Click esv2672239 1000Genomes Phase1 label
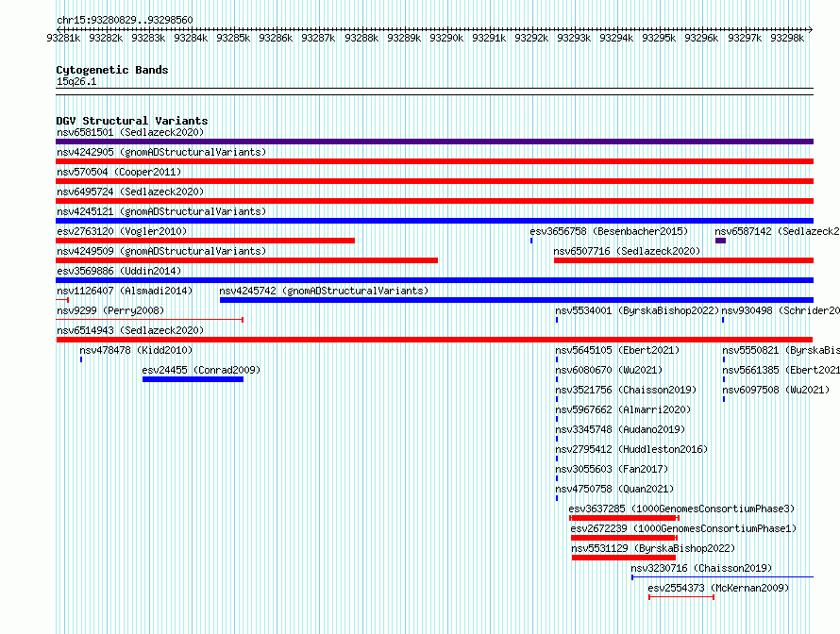This screenshot has height=634, width=840. tap(683, 528)
